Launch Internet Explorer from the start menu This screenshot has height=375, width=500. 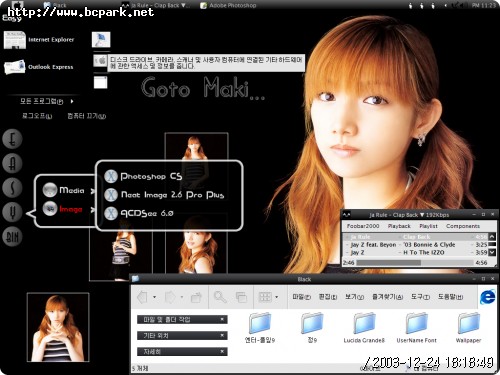click(x=39, y=40)
